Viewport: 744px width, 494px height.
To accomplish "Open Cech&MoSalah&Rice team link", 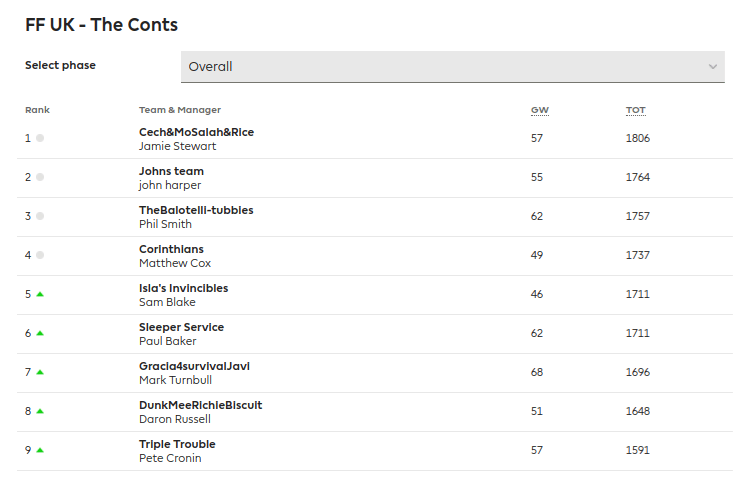I will tap(196, 132).
